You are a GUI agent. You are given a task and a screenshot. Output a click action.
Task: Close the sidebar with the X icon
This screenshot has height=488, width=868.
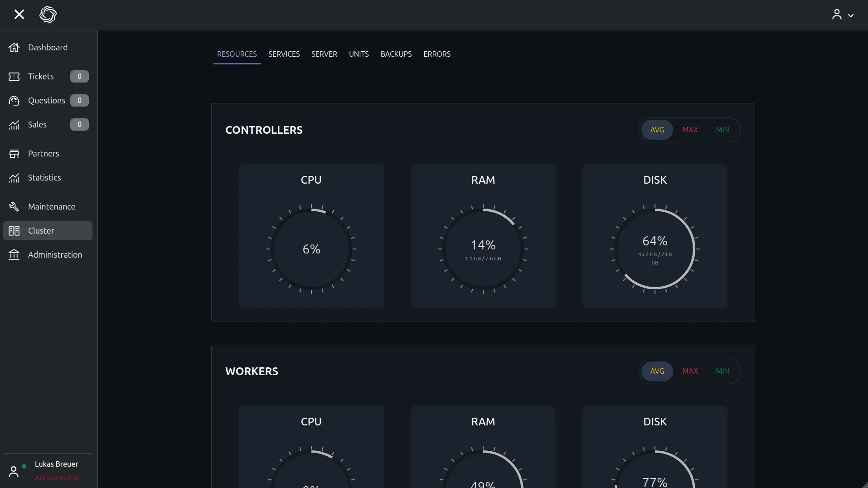(x=19, y=15)
